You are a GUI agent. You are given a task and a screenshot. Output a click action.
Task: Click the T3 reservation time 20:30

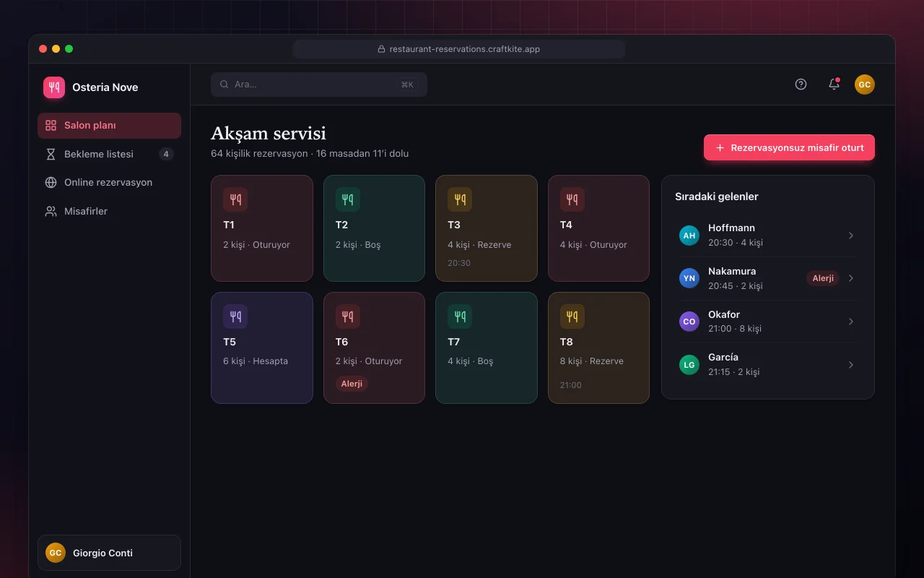pos(459,263)
